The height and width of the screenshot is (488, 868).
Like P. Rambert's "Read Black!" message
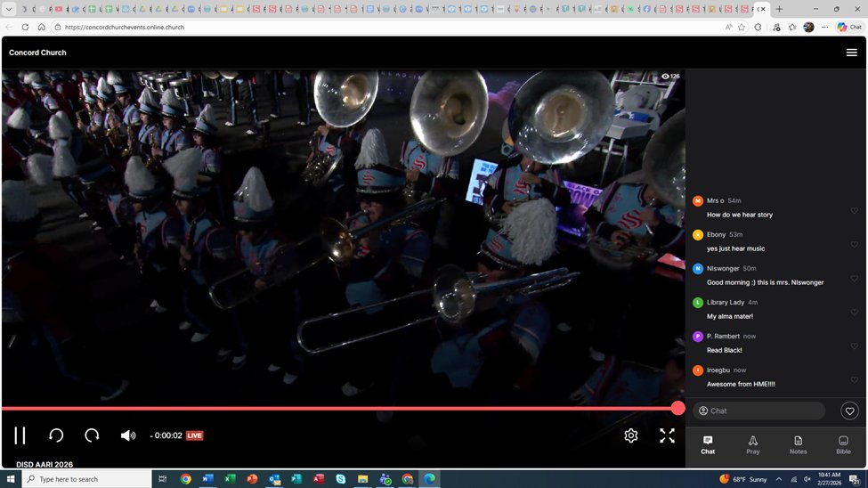click(x=854, y=346)
